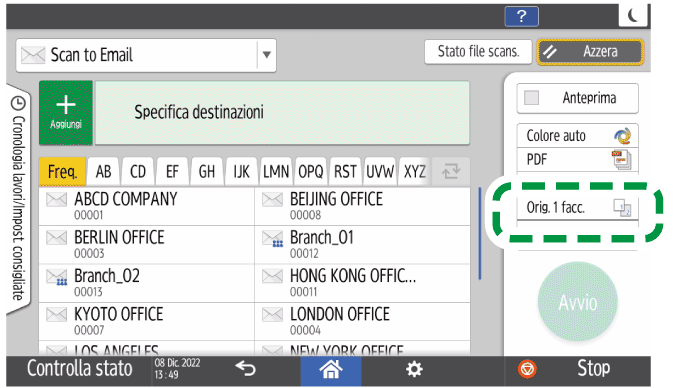675x388 pixels.
Task: Tap the Azzera reset button
Action: 590,52
